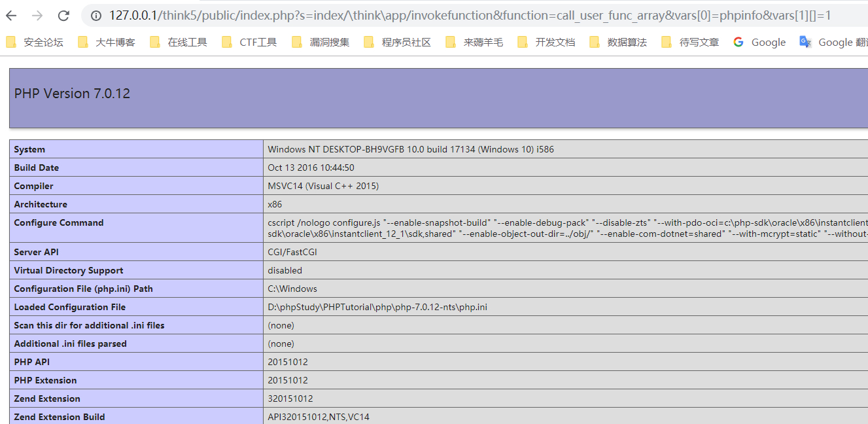
Task: Click the Server API CGI/FastCGI cell
Action: (x=566, y=252)
